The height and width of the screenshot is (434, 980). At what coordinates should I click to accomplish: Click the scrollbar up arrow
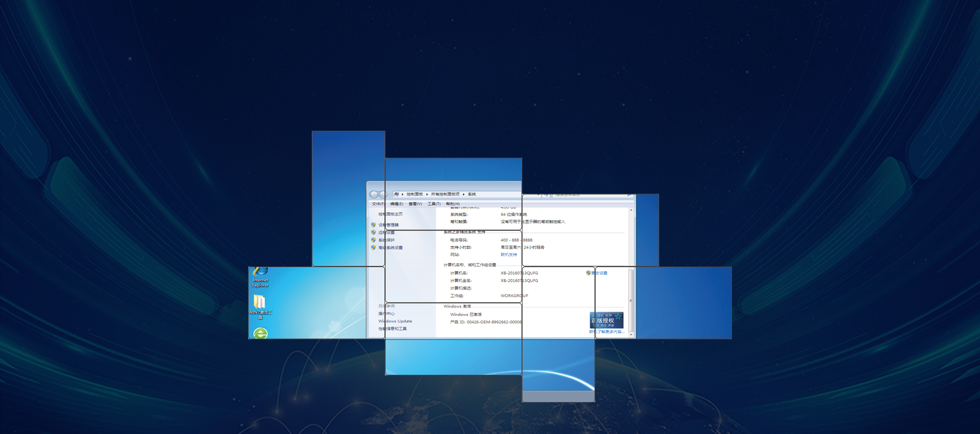tap(631, 210)
